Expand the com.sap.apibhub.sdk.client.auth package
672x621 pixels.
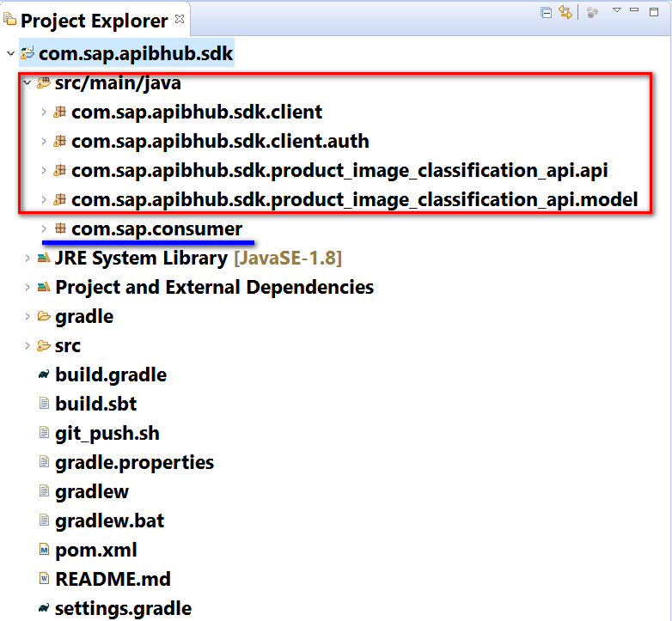point(43,141)
